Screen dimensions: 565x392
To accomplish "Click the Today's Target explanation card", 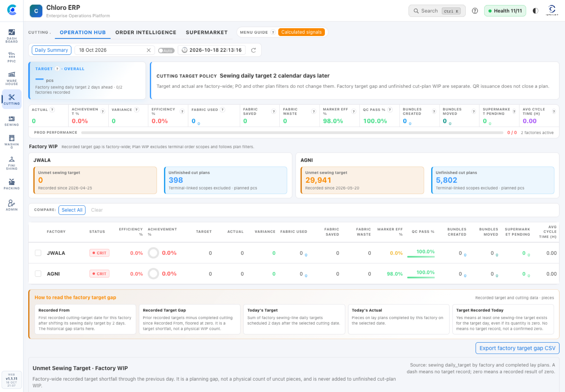I will pyautogui.click(x=294, y=319).
